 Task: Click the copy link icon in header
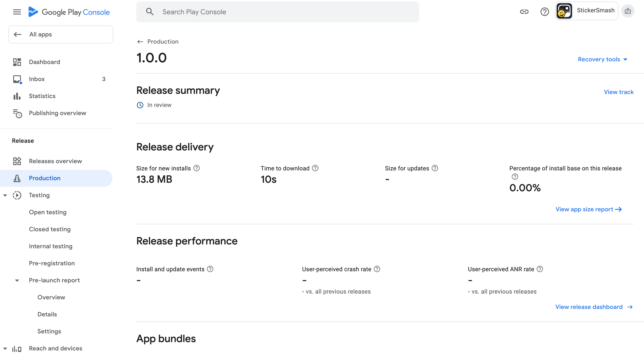coord(524,12)
